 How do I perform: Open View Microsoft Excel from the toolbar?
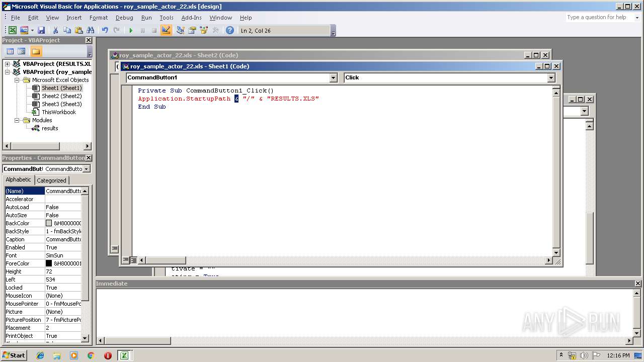click(13, 31)
